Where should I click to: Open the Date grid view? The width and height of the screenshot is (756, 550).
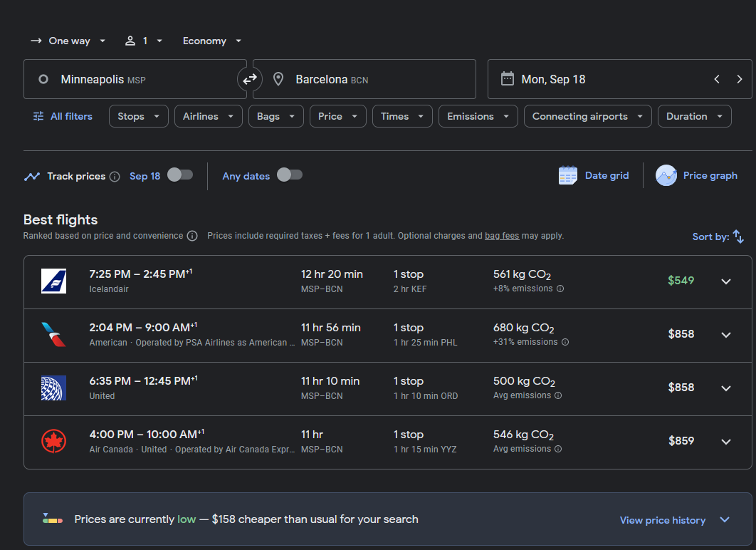(594, 175)
